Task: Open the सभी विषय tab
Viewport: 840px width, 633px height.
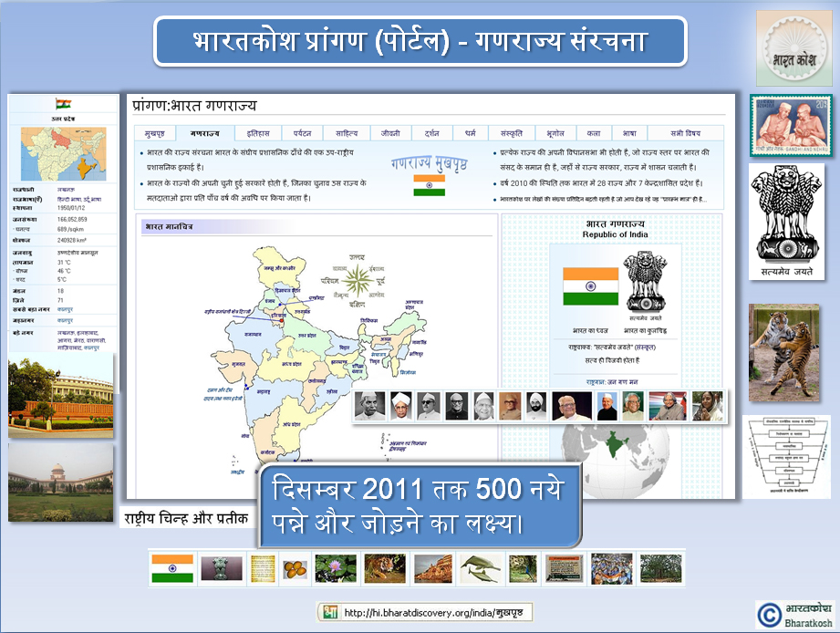Action: (x=685, y=132)
